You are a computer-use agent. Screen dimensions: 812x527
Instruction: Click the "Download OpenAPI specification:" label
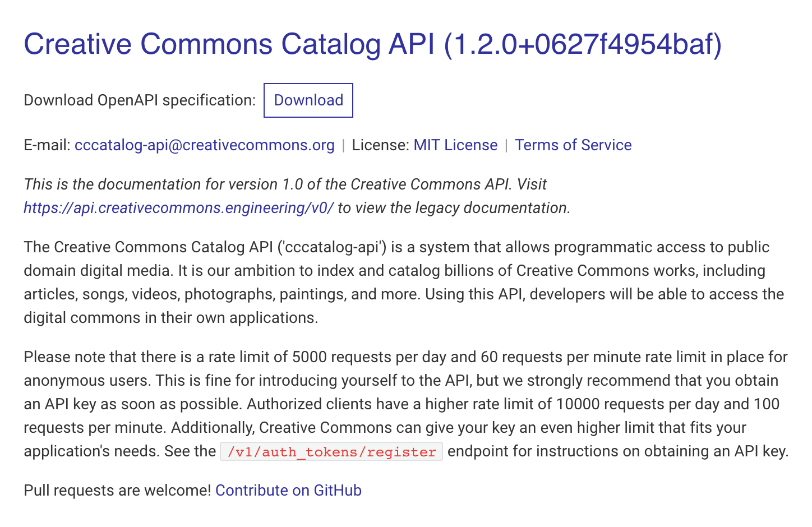click(139, 100)
